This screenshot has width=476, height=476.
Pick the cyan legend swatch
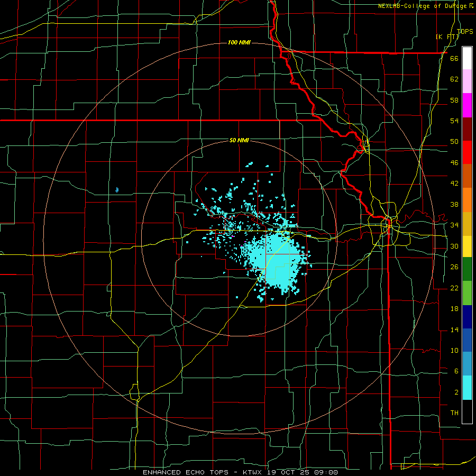(467, 388)
